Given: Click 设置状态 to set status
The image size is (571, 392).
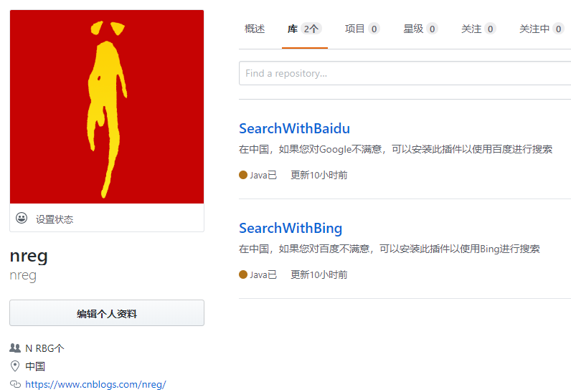Looking at the screenshot, I should point(55,219).
